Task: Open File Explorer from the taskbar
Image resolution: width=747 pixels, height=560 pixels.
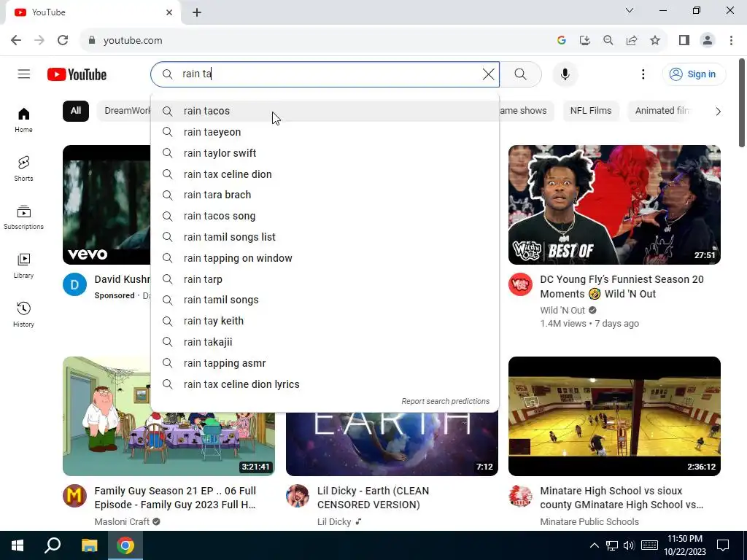Action: [89, 545]
